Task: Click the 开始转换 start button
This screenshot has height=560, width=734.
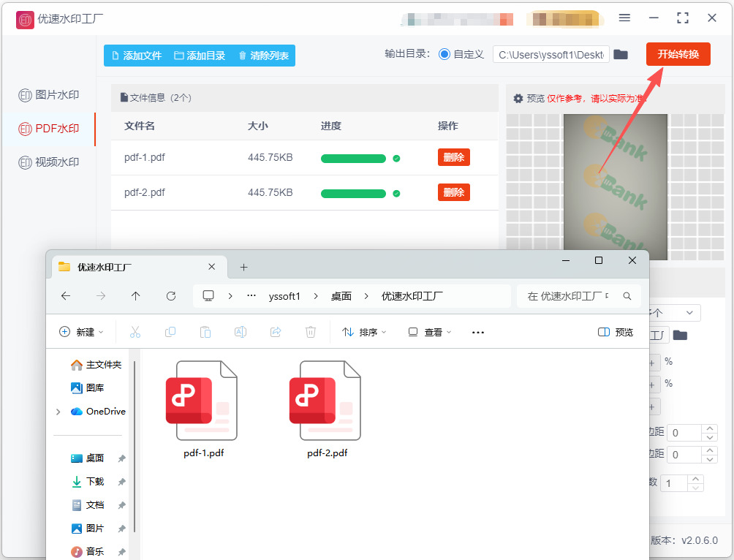Action: click(x=678, y=54)
